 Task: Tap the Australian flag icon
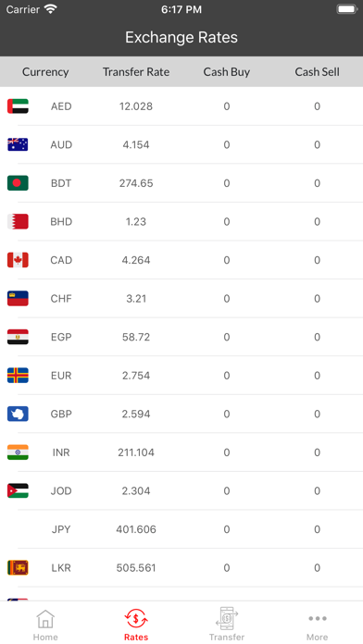pyautogui.click(x=18, y=144)
